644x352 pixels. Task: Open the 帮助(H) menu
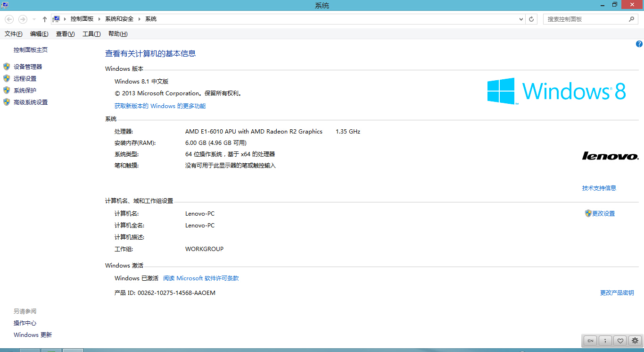click(x=118, y=34)
